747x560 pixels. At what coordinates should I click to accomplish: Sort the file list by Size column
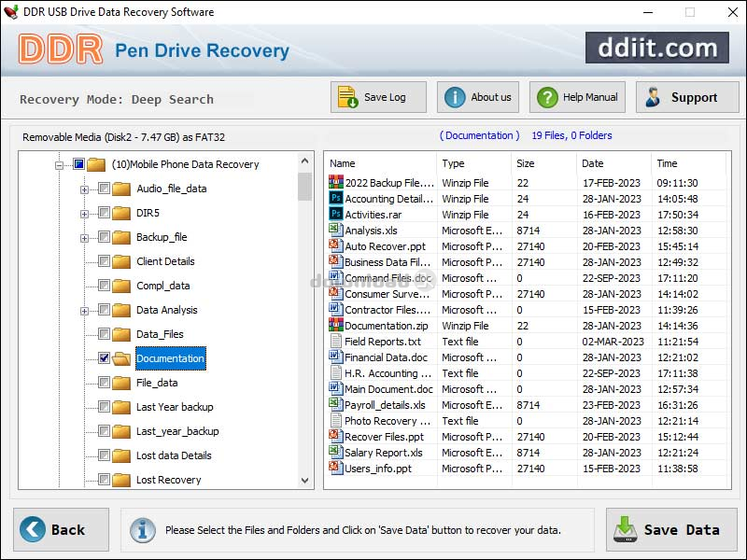[x=526, y=163]
